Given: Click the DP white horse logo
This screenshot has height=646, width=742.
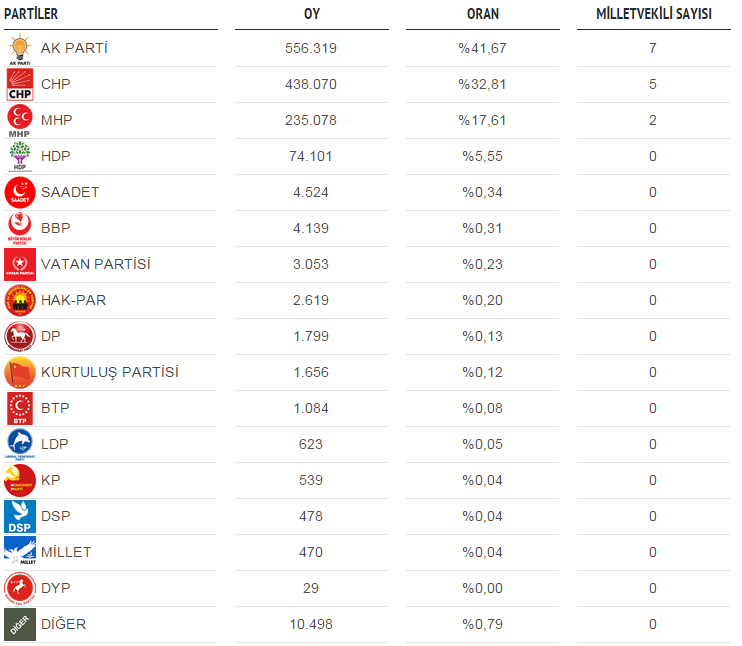Looking at the screenshot, I should pyautogui.click(x=20, y=336).
